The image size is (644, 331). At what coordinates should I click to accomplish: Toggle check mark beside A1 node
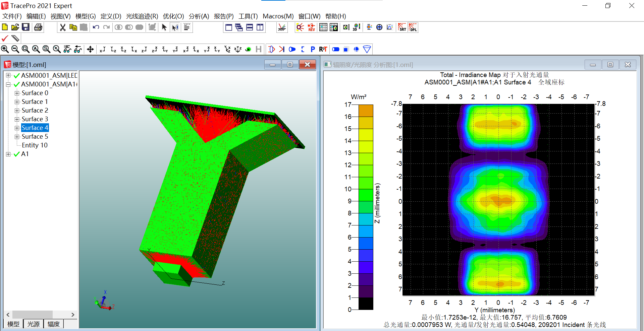click(16, 154)
